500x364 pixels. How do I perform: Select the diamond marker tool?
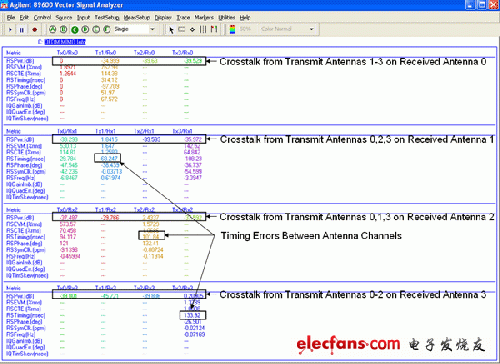193,30
